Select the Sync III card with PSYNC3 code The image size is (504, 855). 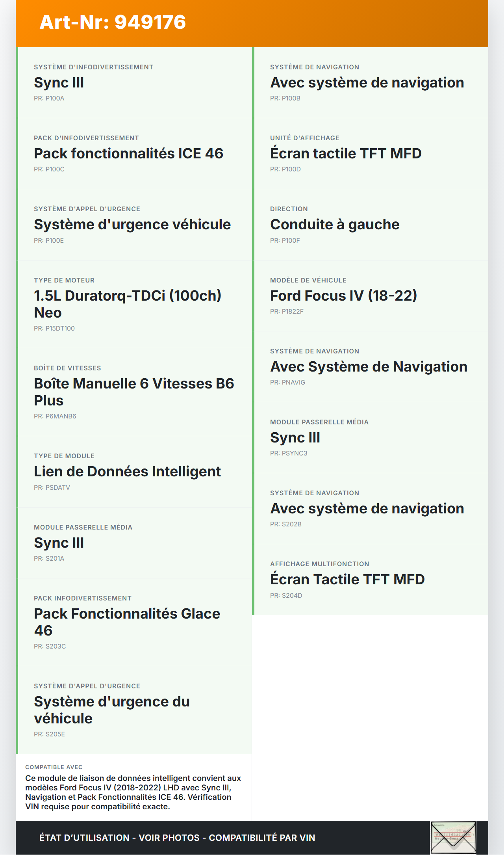point(370,438)
